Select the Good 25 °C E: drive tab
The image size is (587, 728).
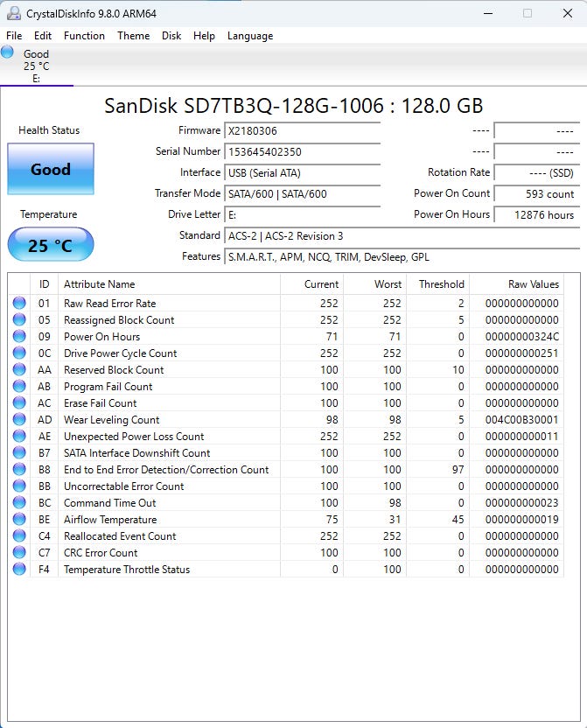(36, 66)
